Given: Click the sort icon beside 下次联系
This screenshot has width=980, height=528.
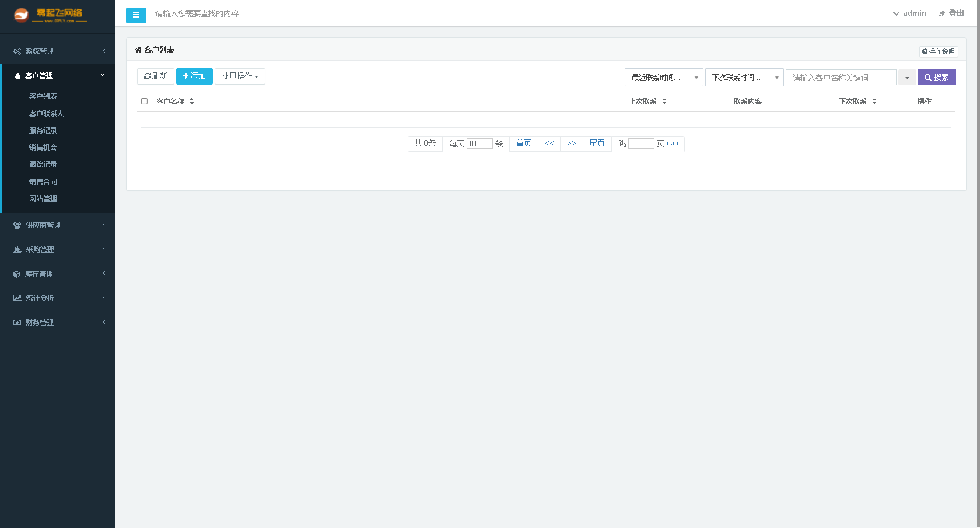Looking at the screenshot, I should pos(874,102).
